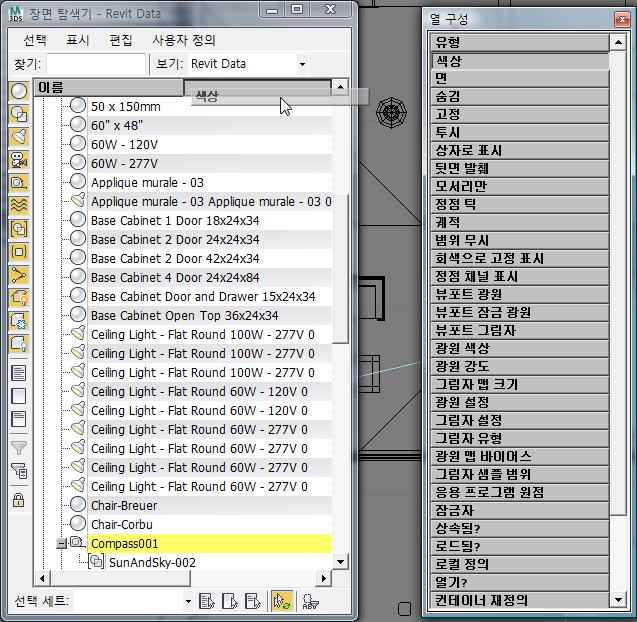637x622 pixels.
Task: Toggle display of bones filter
Action: 19,275
